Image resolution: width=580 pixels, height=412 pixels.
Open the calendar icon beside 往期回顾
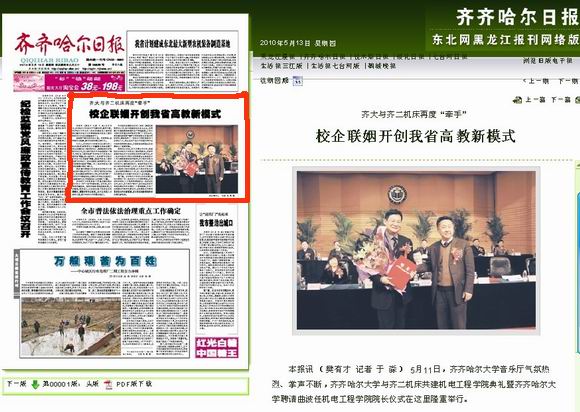point(297,81)
